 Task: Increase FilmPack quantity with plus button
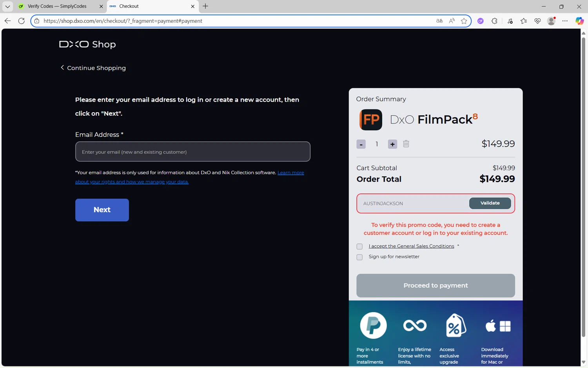click(392, 144)
